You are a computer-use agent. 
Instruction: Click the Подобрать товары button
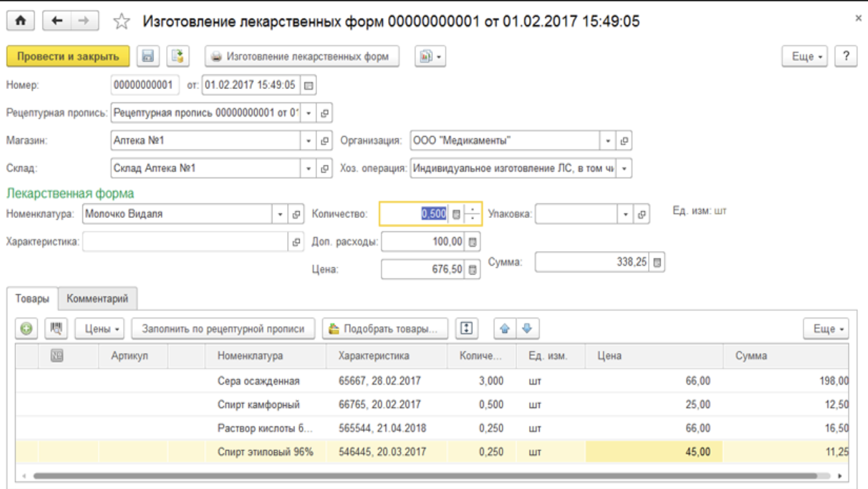[x=384, y=329]
